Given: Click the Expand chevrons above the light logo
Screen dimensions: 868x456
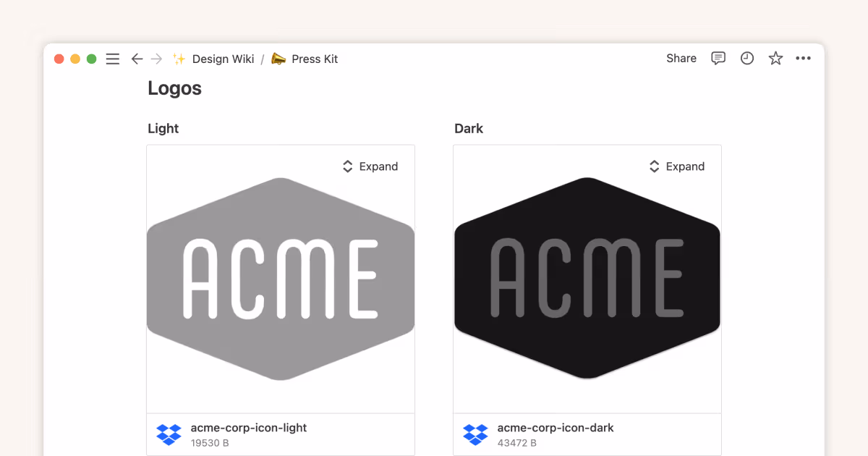Looking at the screenshot, I should [x=346, y=166].
